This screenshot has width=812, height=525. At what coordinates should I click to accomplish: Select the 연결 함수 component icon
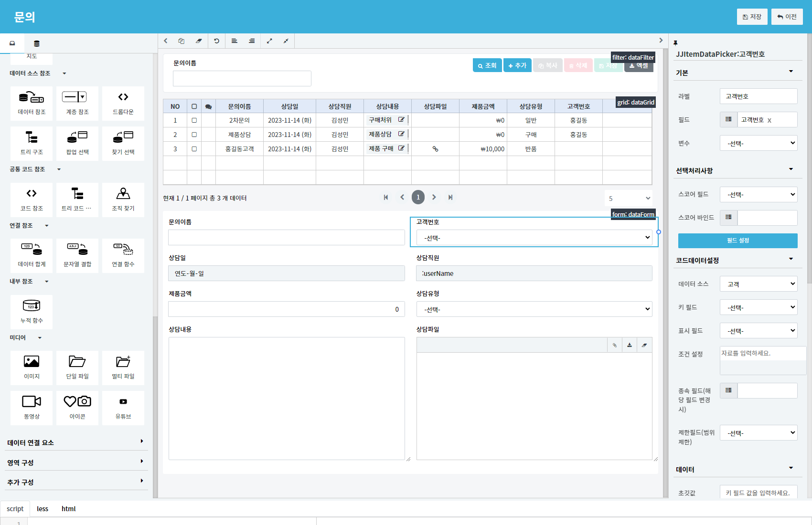(123, 255)
